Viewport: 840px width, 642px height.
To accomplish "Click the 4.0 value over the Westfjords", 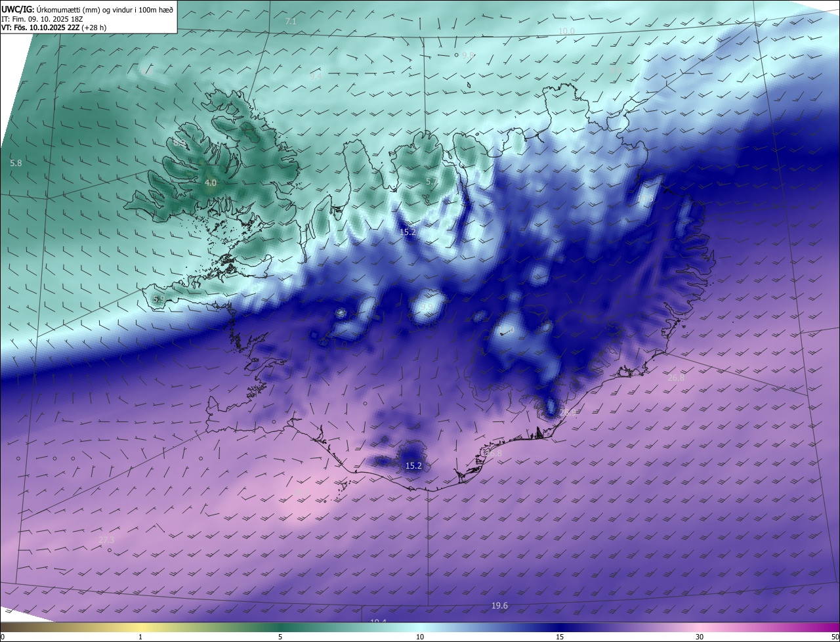I will tap(211, 182).
